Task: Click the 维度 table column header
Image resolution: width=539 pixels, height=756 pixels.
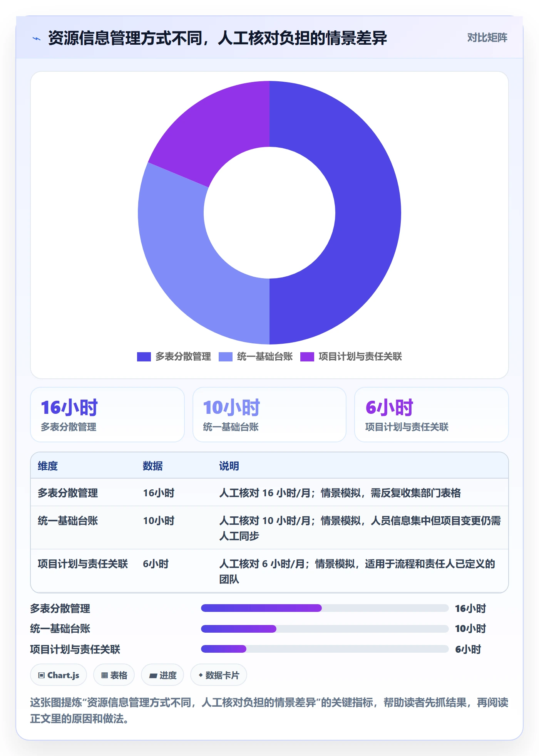Action: pos(48,466)
